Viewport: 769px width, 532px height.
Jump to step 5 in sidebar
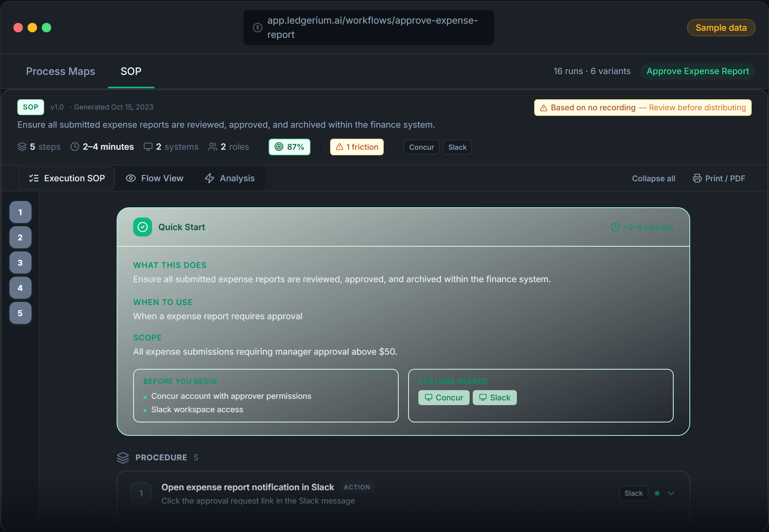click(20, 313)
